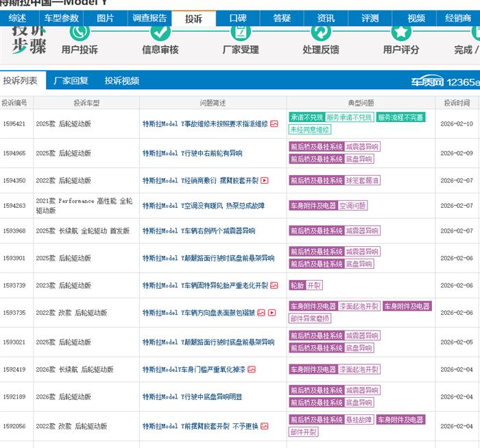The image size is (480, 448).
Task: Open complaint 行驶中右前轮有异响
Action: (x=192, y=153)
